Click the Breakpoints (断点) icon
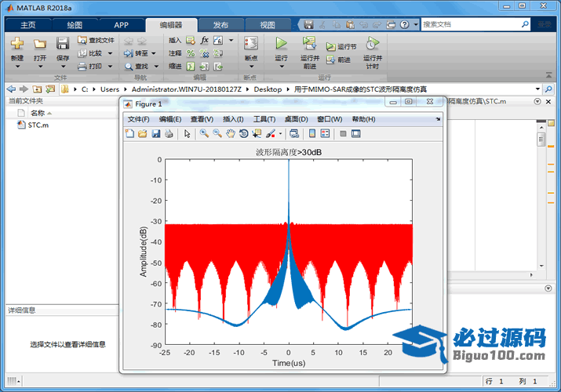The width and height of the screenshot is (561, 392). pyautogui.click(x=251, y=43)
